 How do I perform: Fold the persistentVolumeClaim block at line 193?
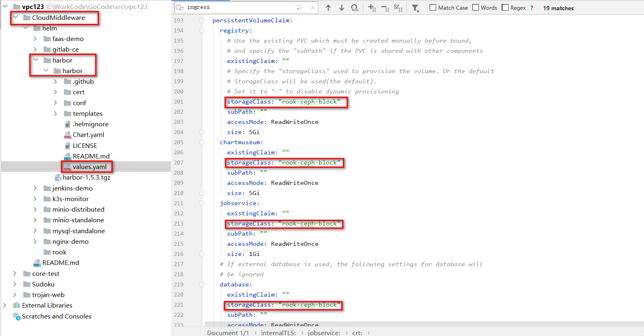coord(202,20)
